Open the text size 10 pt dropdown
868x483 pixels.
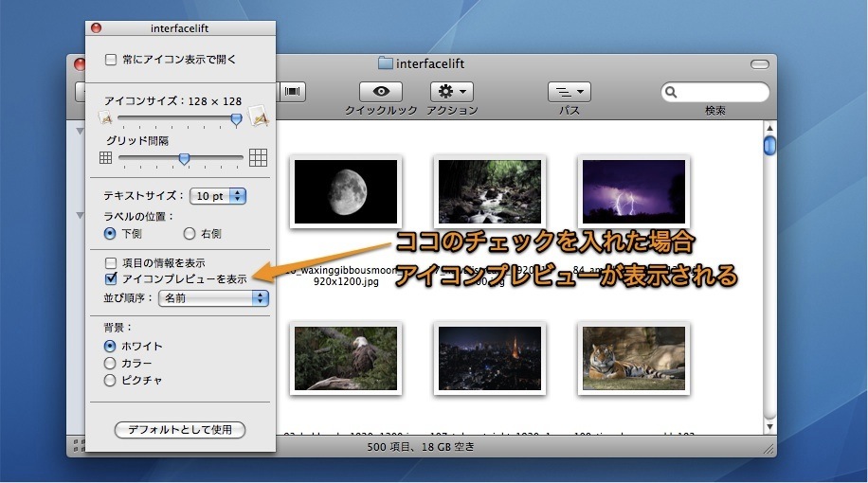218,196
